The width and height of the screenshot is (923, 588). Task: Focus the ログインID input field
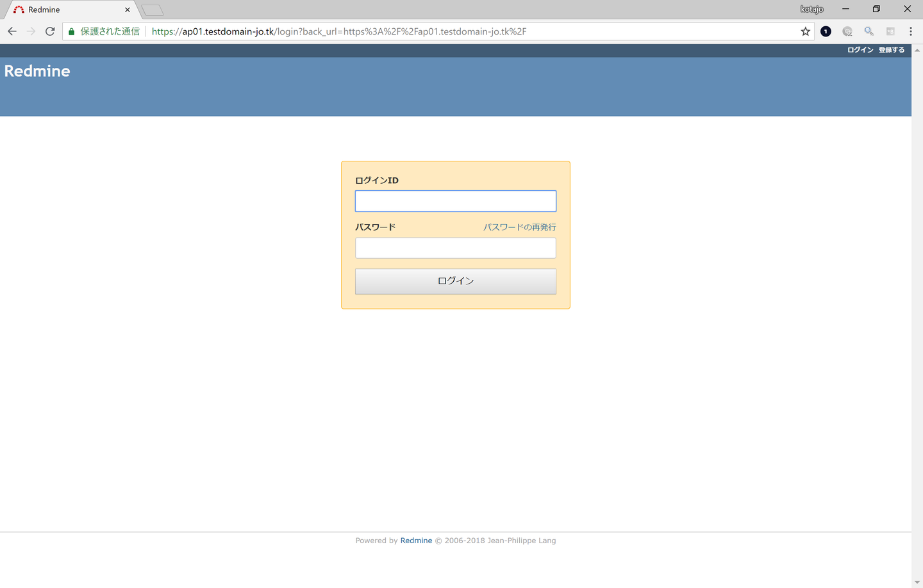click(456, 201)
